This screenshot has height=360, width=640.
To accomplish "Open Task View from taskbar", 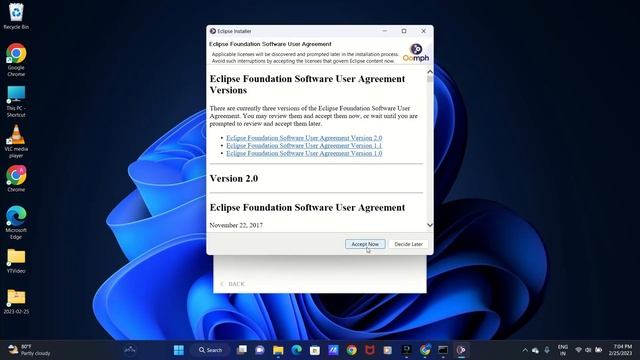I will tap(242, 350).
